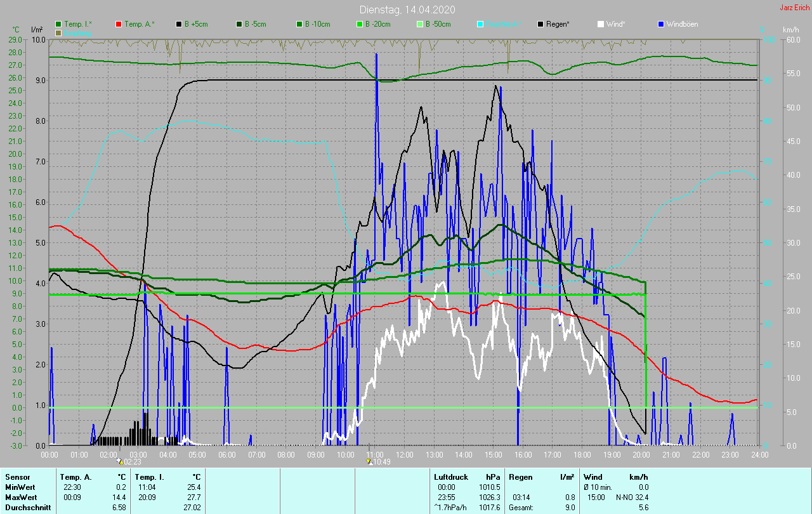Click the green Temp. I. legend swatch

coord(59,24)
